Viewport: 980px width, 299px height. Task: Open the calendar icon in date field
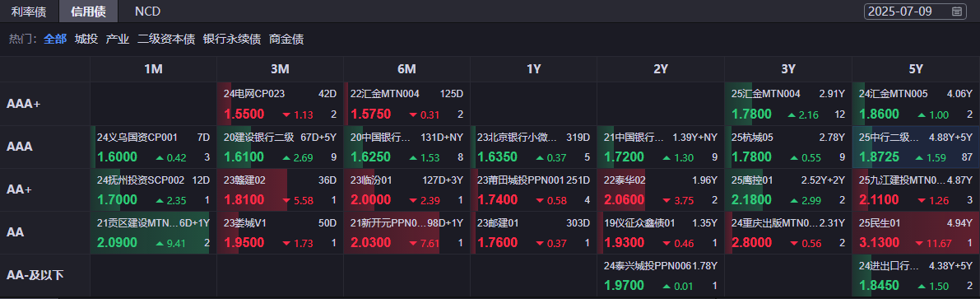click(957, 12)
